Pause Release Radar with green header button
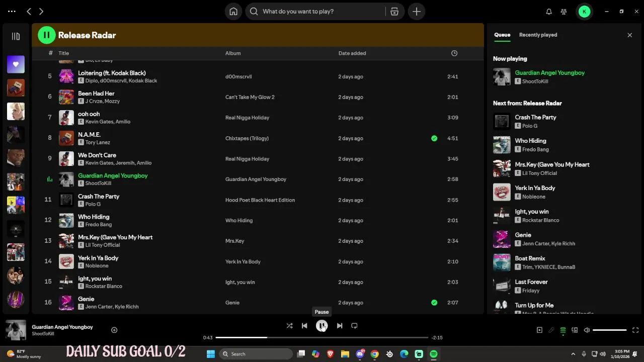Viewport: 644px width, 362px height. click(47, 35)
